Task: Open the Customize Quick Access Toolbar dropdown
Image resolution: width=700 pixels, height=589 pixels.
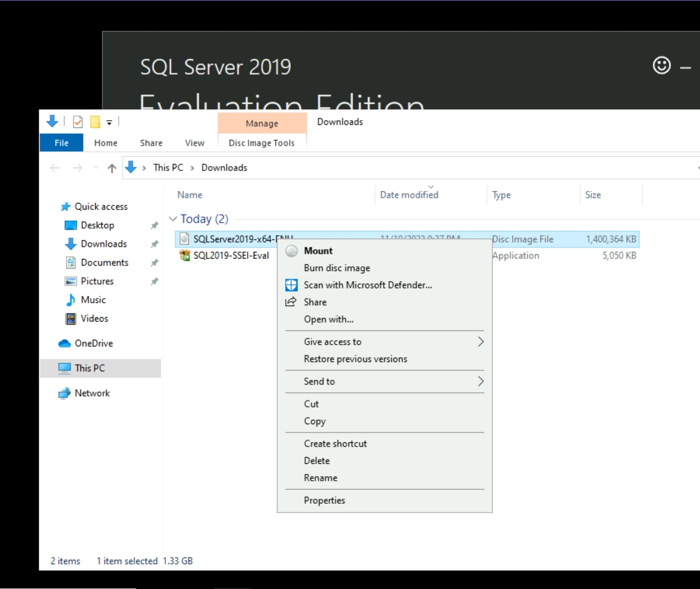Action: click(109, 121)
